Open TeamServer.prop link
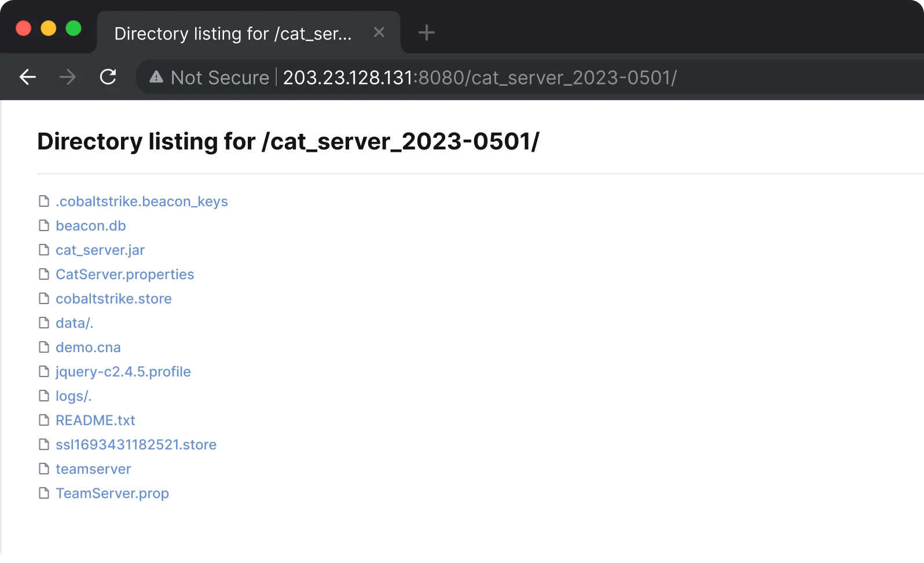This screenshot has height=563, width=924. pos(112,493)
